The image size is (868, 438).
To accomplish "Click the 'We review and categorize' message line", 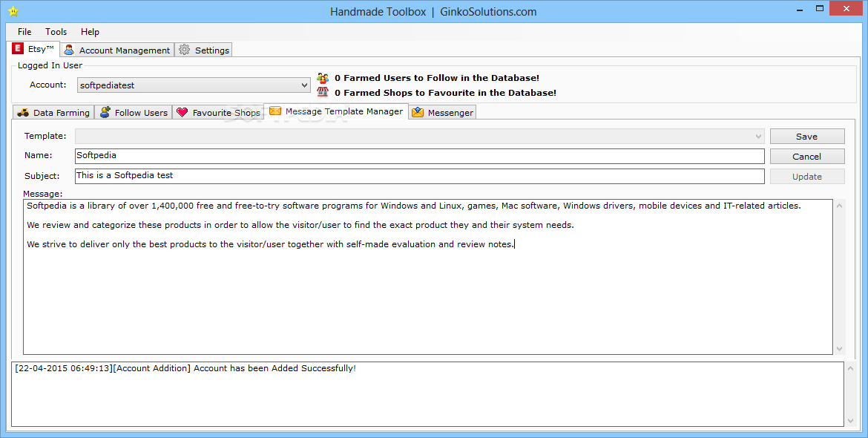I will tap(300, 225).
